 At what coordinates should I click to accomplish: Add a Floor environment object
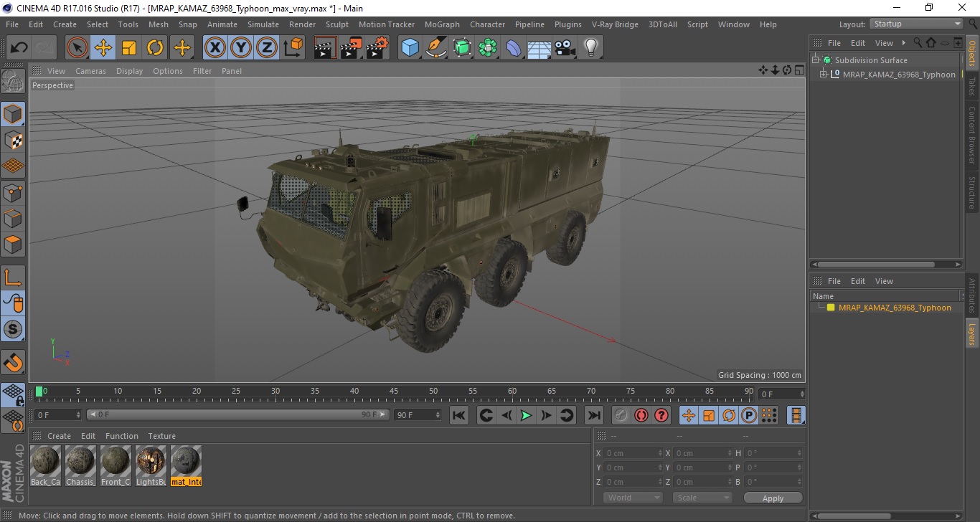pos(540,48)
